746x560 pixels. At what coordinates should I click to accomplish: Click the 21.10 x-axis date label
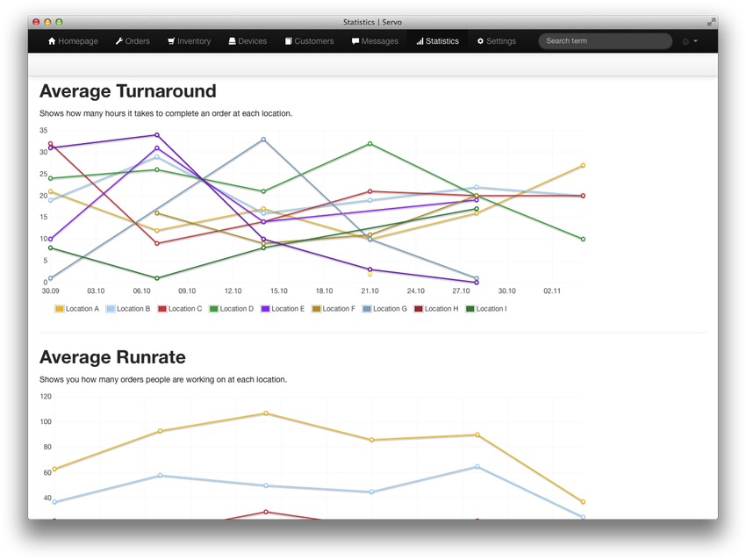click(369, 291)
